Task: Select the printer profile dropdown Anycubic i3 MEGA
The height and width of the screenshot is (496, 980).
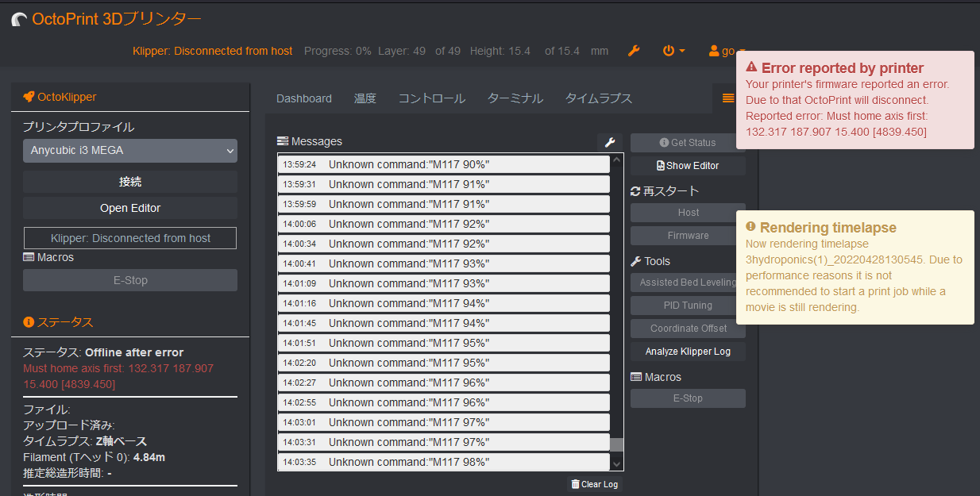Action: [130, 150]
